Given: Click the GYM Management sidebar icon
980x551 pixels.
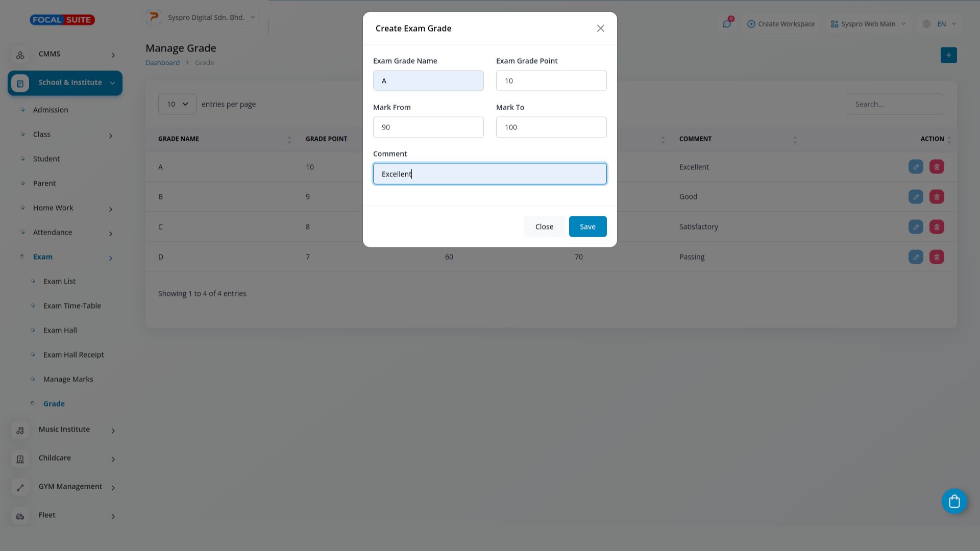Looking at the screenshot, I should tap(20, 488).
